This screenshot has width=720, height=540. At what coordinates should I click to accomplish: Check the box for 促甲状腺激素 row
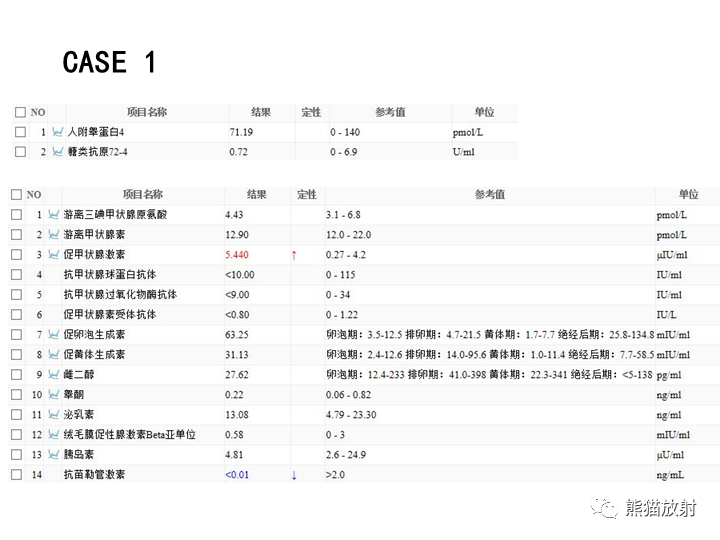click(x=17, y=254)
